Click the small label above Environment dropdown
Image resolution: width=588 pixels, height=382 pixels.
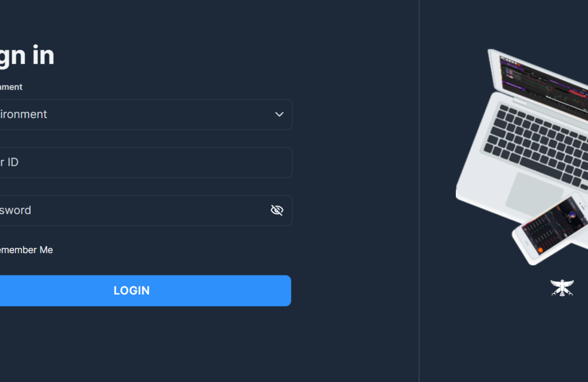[x=11, y=87]
